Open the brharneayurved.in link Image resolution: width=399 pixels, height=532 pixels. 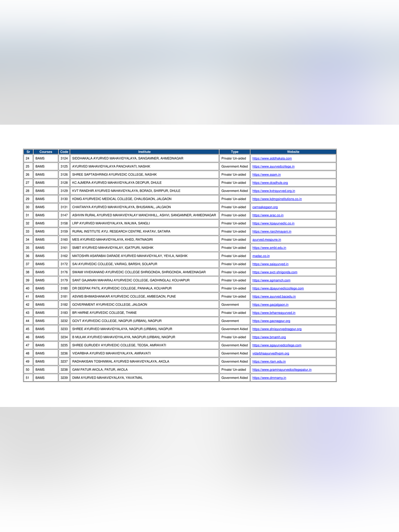pos(274,313)
